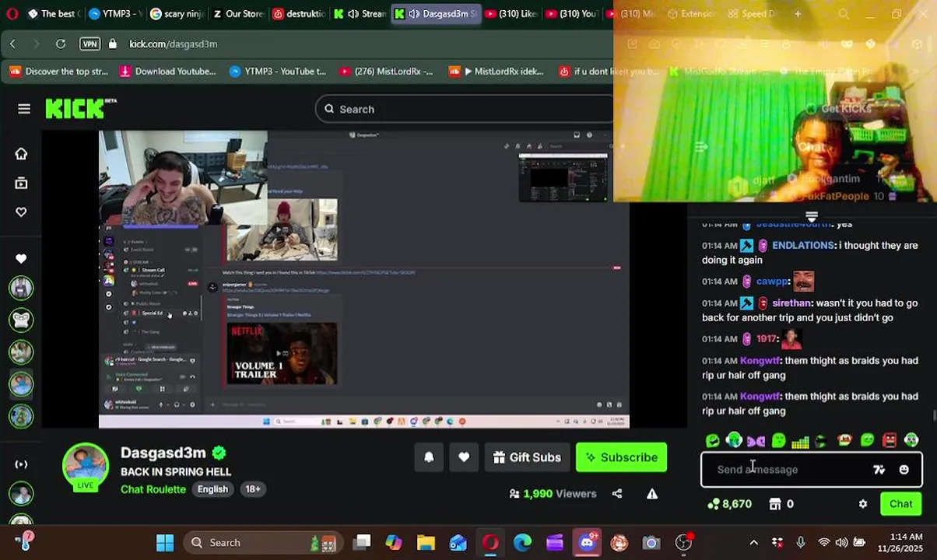The width and height of the screenshot is (937, 560).
Task: Open YTMP3 - YouTube bookmark
Action: coord(278,72)
